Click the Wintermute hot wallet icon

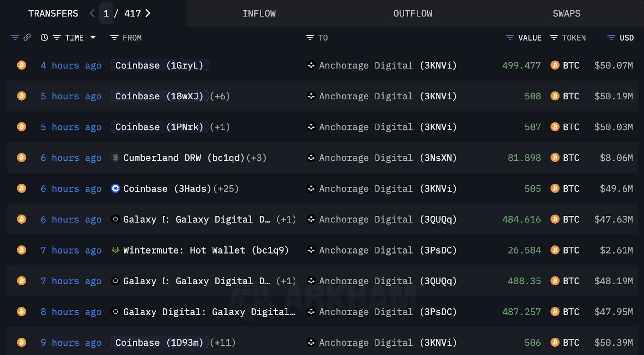pyautogui.click(x=116, y=250)
